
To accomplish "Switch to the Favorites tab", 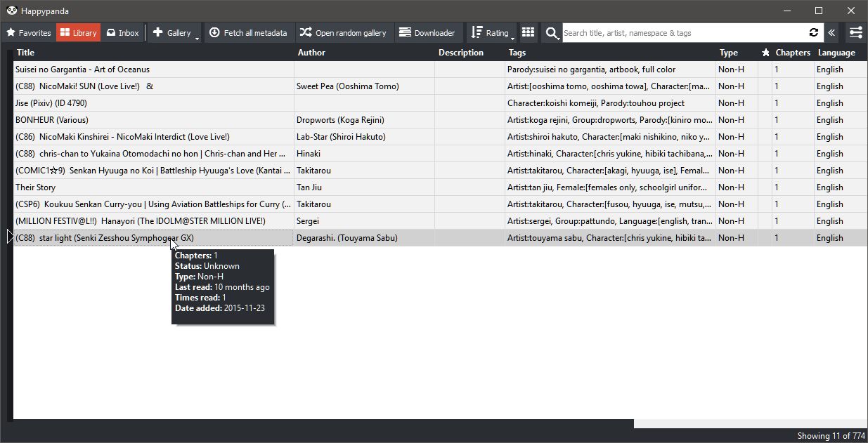I will pos(29,33).
